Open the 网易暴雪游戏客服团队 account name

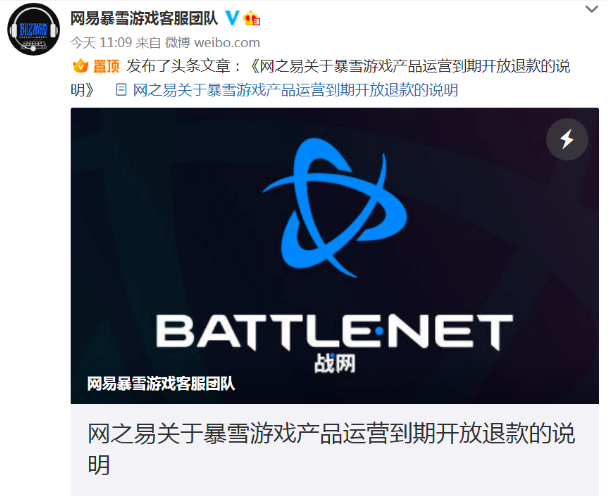pos(144,18)
